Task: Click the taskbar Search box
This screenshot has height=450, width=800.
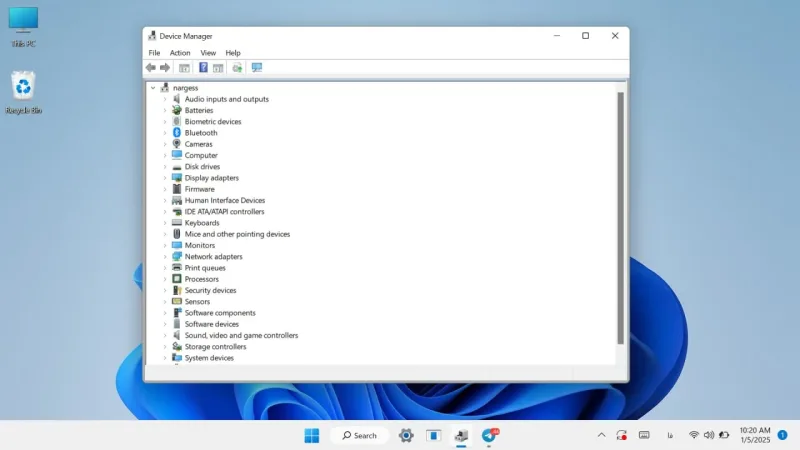Action: (x=360, y=435)
